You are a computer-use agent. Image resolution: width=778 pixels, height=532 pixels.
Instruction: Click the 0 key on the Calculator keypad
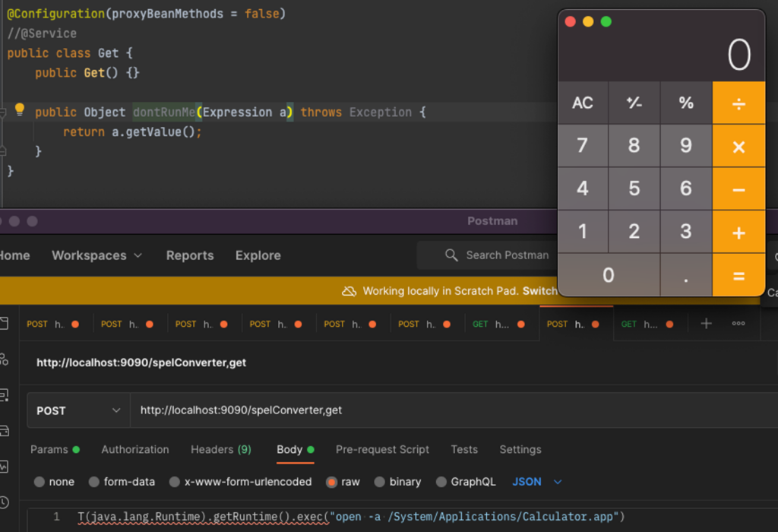(609, 275)
